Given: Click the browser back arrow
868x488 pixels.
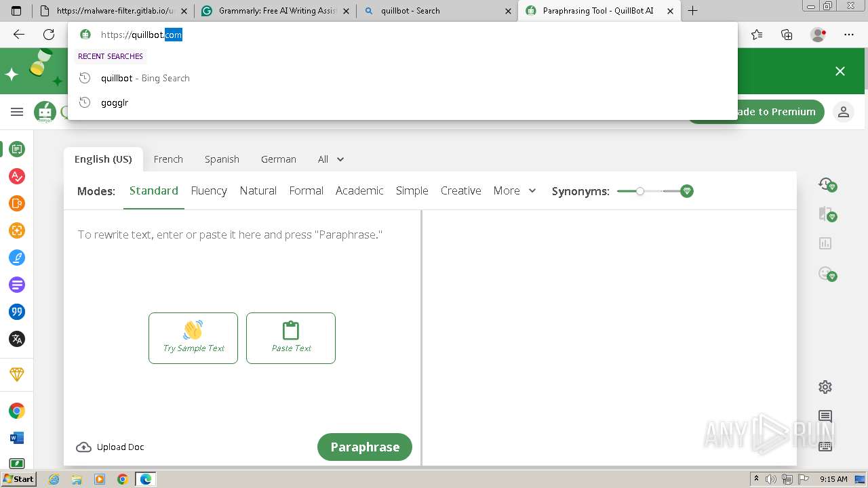Looking at the screenshot, I should click(x=19, y=35).
